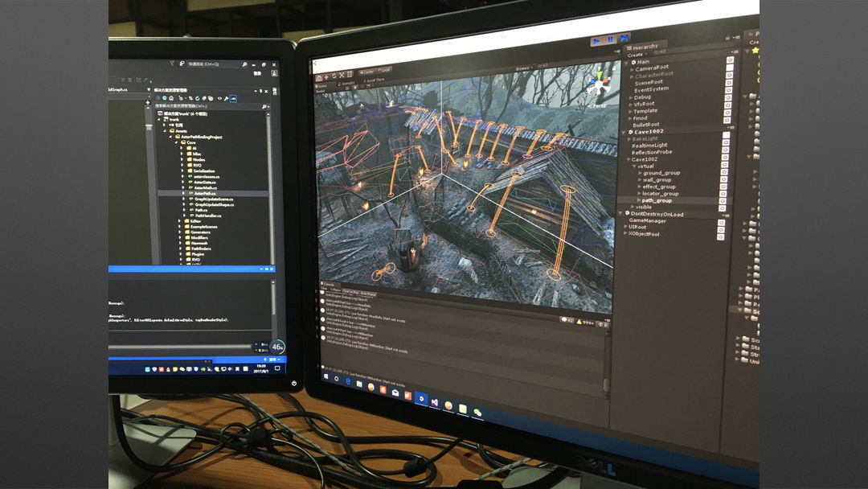The width and height of the screenshot is (868, 489).
Task: Click the scene orientation gizmo
Action: (599, 84)
